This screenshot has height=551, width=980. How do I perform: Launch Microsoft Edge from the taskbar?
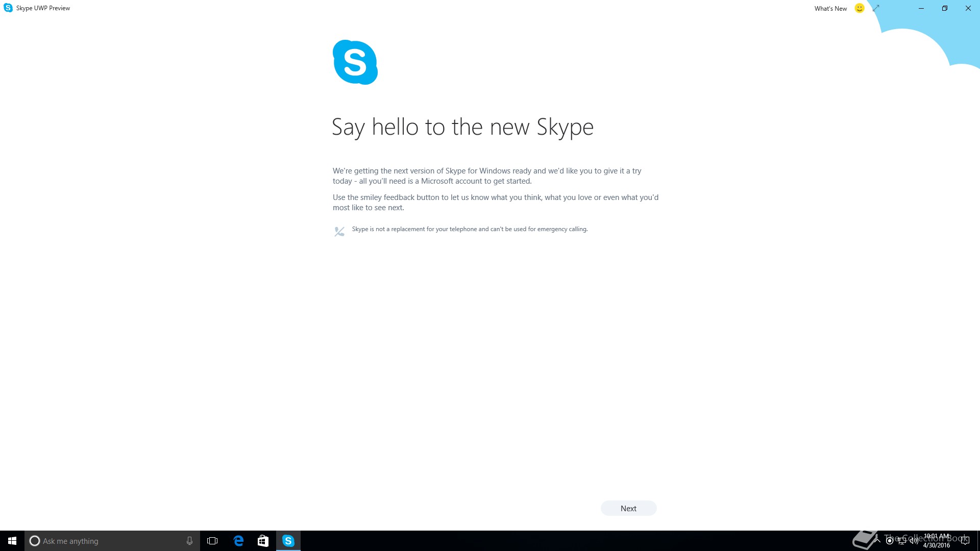[x=238, y=541]
